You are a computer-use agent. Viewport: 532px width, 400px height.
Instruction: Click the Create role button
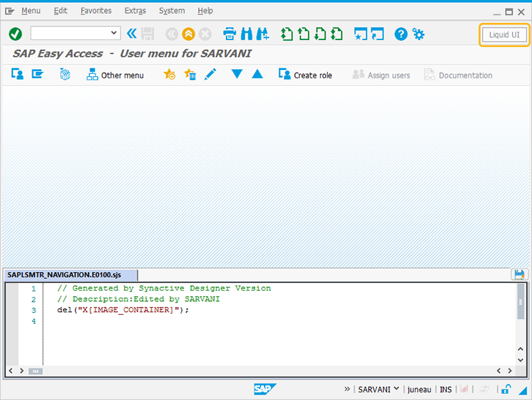[x=305, y=74]
